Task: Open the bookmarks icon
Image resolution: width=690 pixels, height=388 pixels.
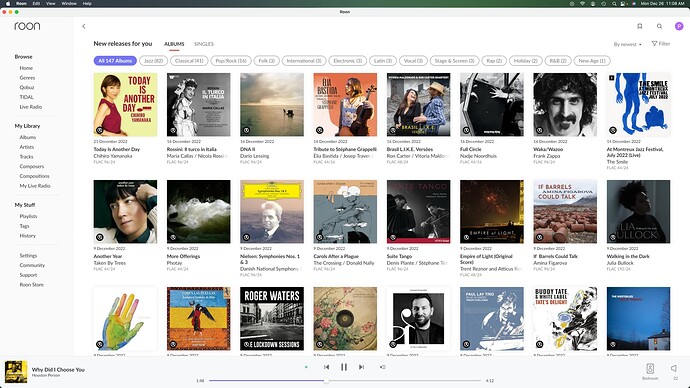Action: click(639, 26)
